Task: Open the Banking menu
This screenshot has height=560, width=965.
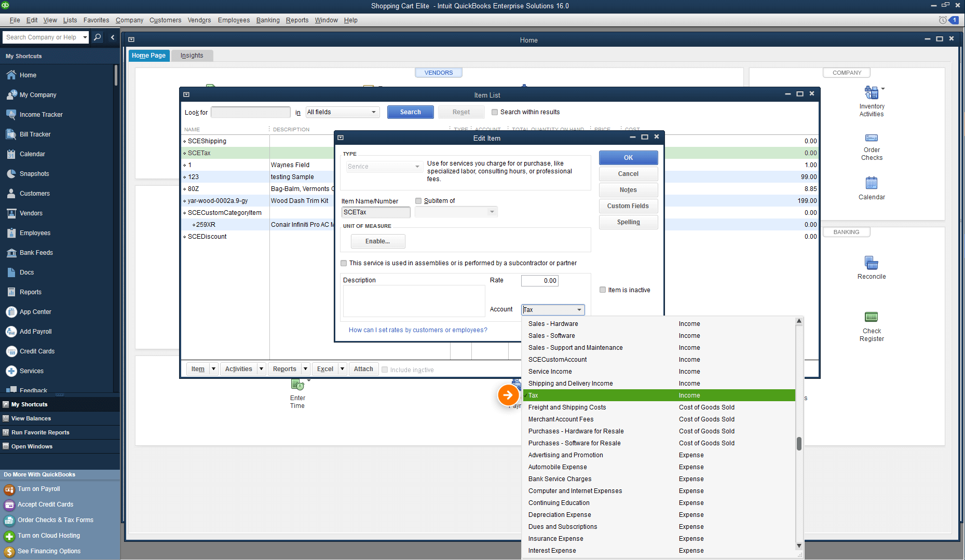Action: point(268,20)
